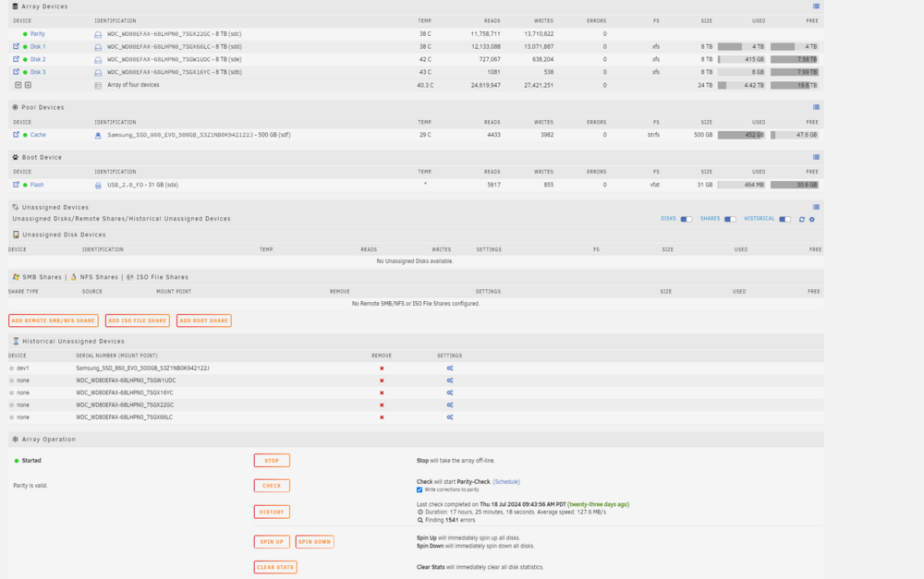Open the parity check Schedule link
This screenshot has height=579, width=924.
(x=506, y=482)
